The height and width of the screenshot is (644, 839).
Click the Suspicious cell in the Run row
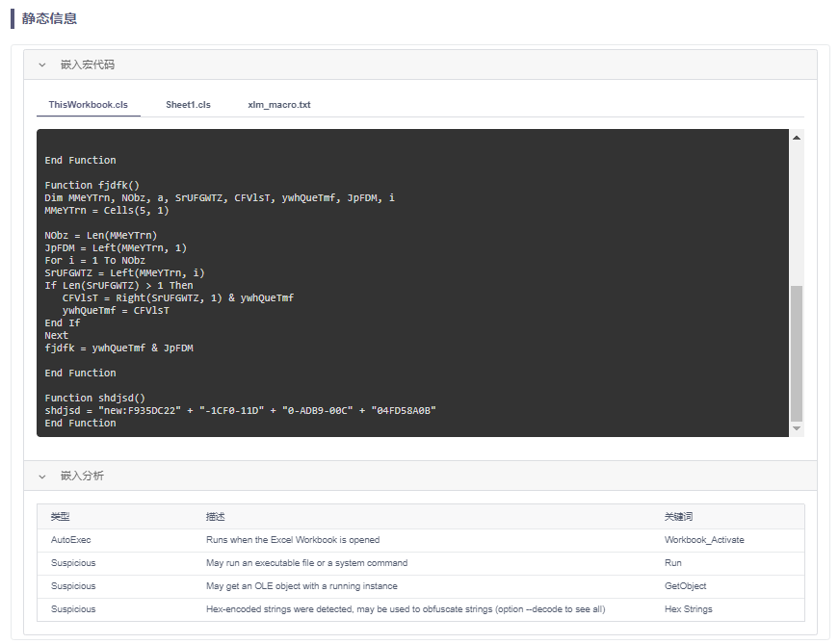pos(73,563)
